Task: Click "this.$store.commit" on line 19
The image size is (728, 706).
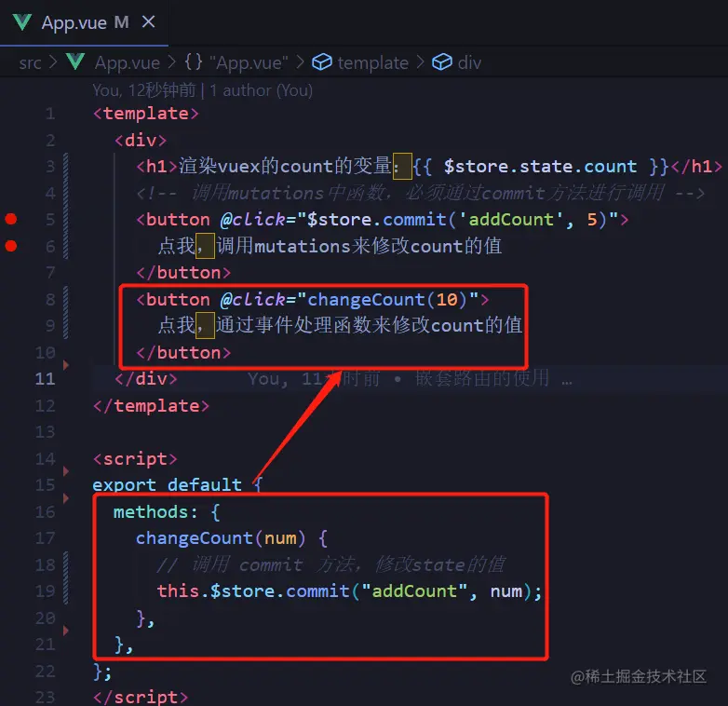Action: point(253,591)
